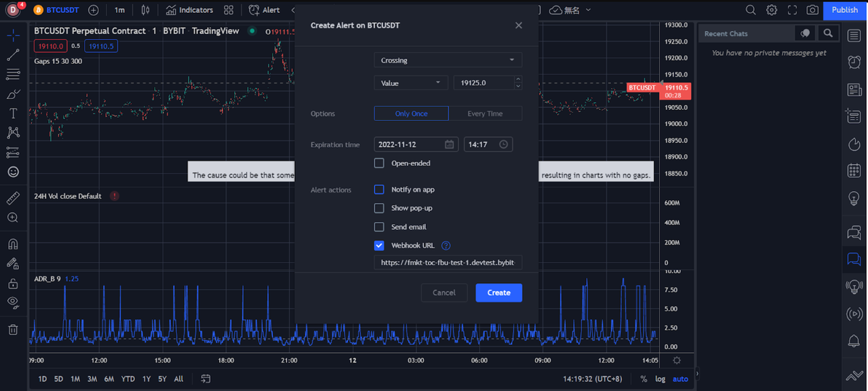Viewport: 868px width, 391px height.
Task: Open the measure ruler tool
Action: 13,198
